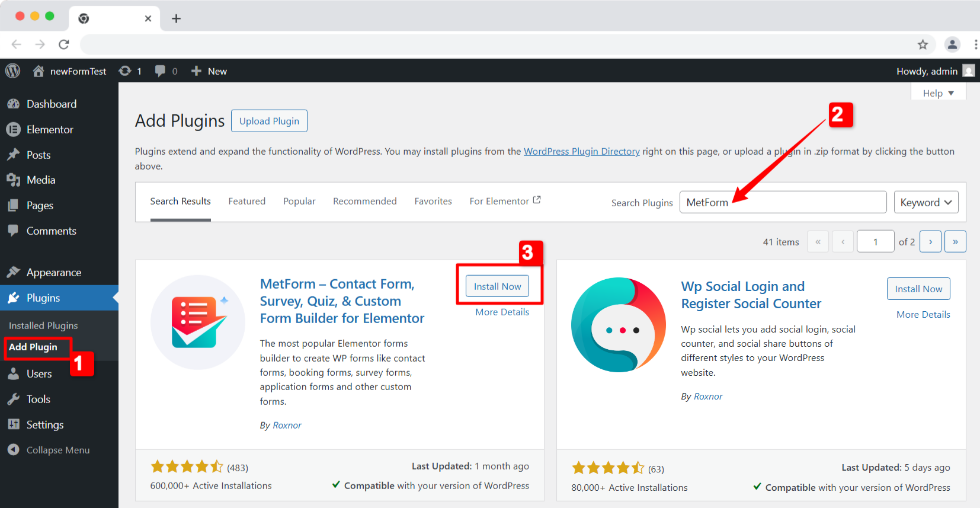The image size is (980, 508).
Task: Click the 600,000+ Active Installations text
Action: (211, 485)
